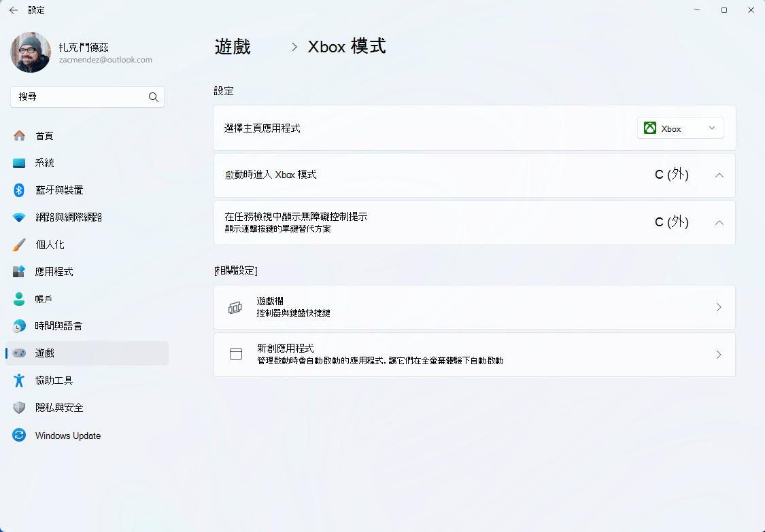The height and width of the screenshot is (532, 765).
Task: Select 隱私與安全 in sidebar
Action: (x=87, y=408)
